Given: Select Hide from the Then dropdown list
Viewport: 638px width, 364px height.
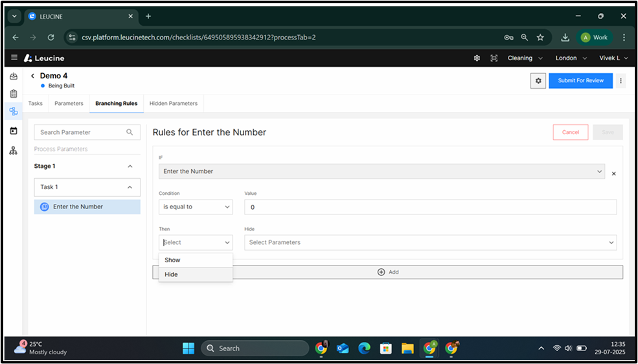Looking at the screenshot, I should [x=171, y=275].
